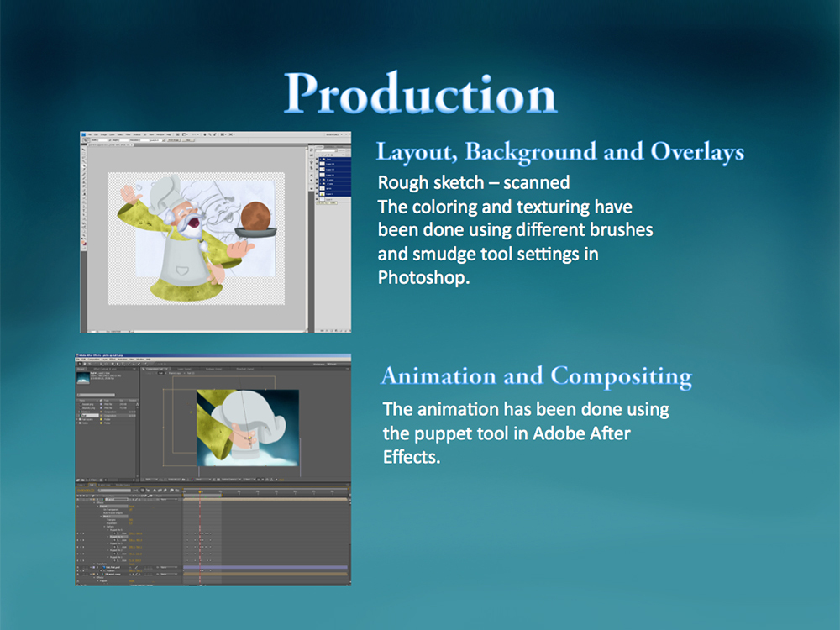Select the chef canvas image in Photoshop

(195, 237)
